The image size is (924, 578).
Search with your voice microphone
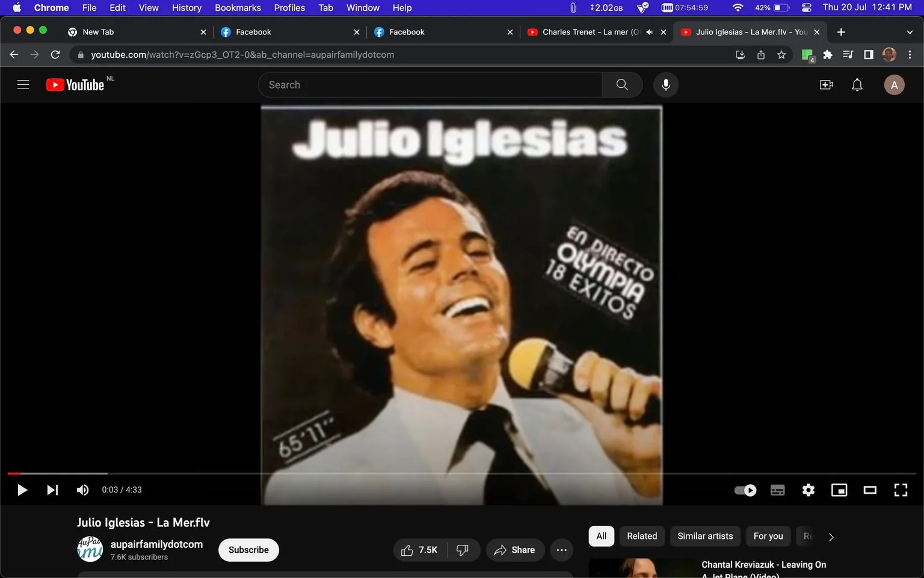(x=666, y=85)
